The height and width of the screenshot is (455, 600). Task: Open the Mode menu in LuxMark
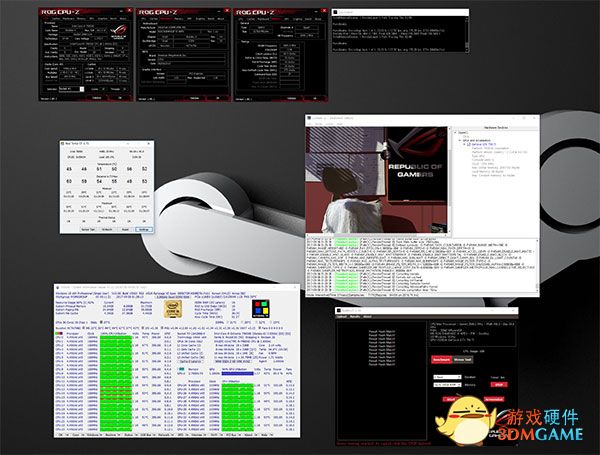(x=318, y=124)
